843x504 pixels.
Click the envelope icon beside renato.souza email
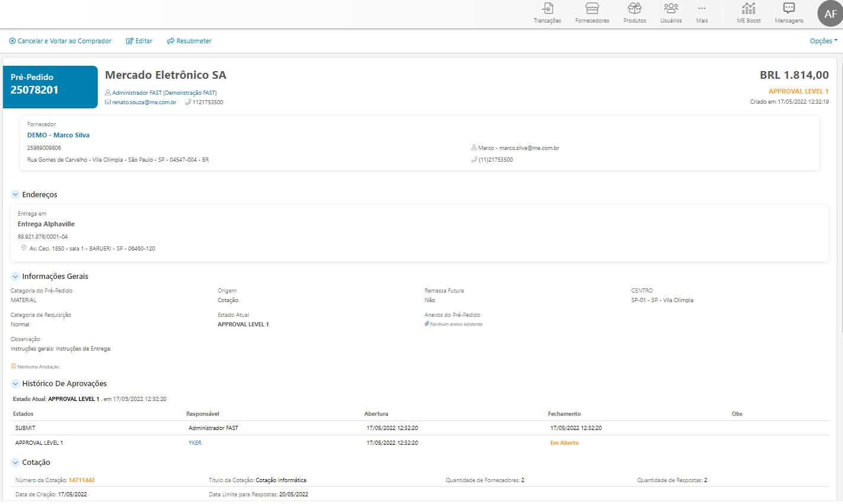108,102
